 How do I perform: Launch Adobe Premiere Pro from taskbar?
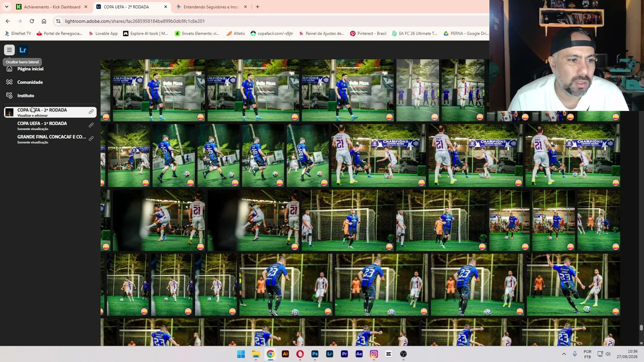pos(344,354)
